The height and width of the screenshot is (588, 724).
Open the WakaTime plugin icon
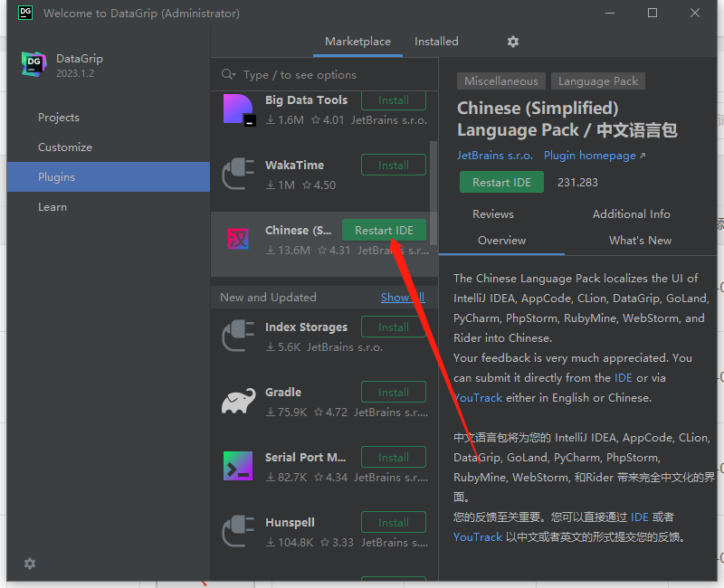(237, 171)
